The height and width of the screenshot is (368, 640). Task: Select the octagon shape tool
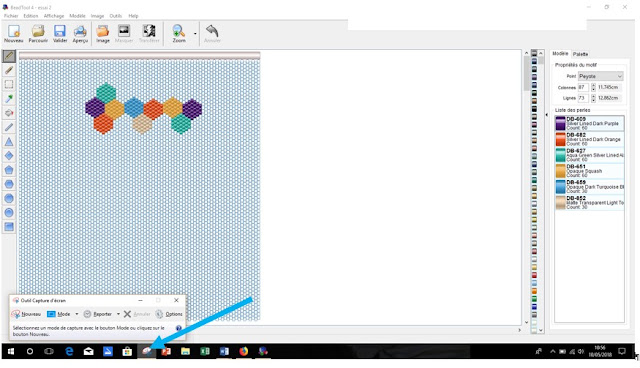pyautogui.click(x=9, y=198)
